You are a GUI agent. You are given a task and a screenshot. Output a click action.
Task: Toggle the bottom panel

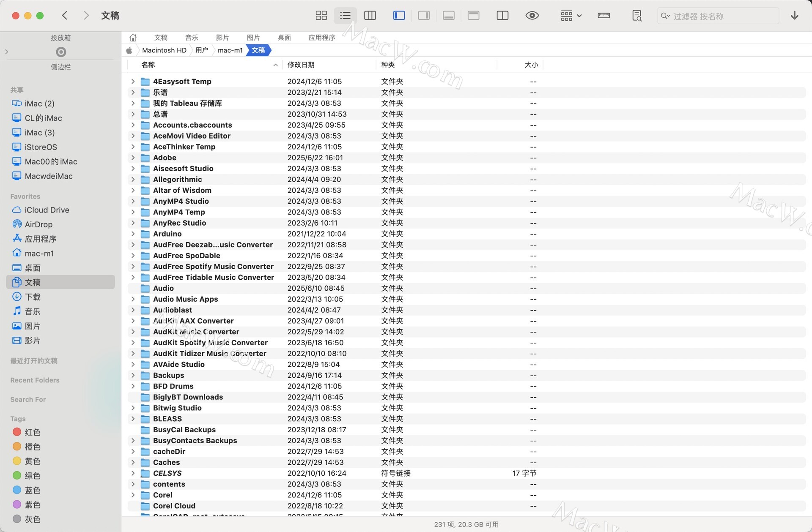pos(449,16)
